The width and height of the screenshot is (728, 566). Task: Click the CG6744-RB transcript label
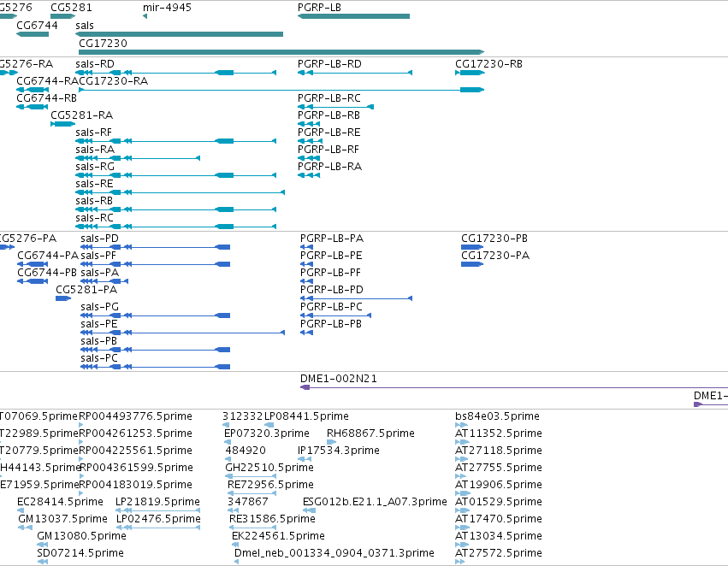pyautogui.click(x=46, y=97)
